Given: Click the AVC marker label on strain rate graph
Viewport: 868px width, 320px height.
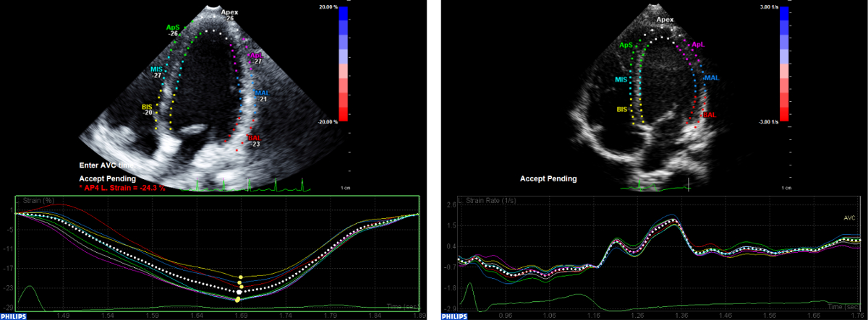Looking at the screenshot, I should tap(849, 217).
